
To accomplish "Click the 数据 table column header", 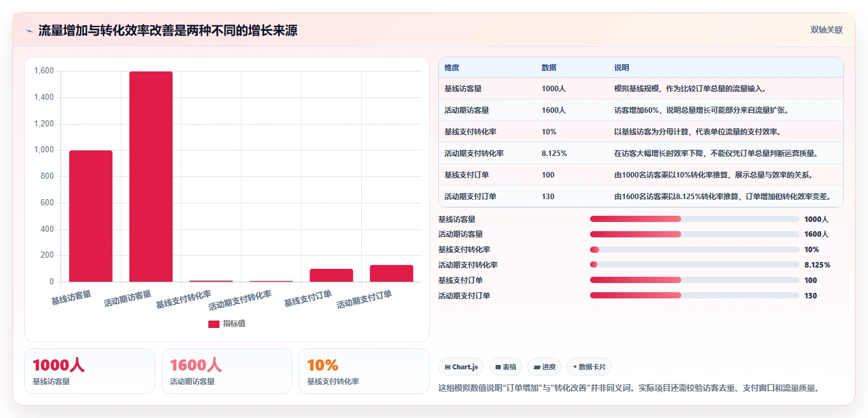I will pyautogui.click(x=549, y=68).
